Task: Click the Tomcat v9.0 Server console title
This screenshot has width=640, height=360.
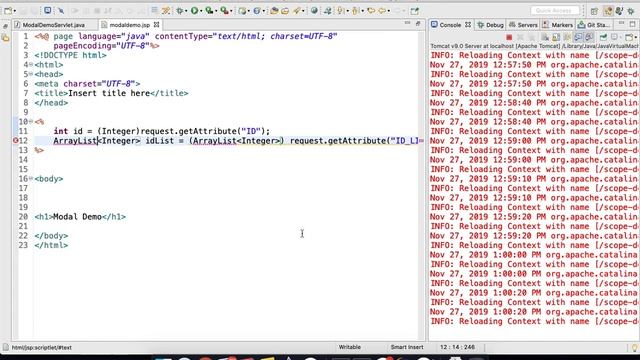Action: 534,46
